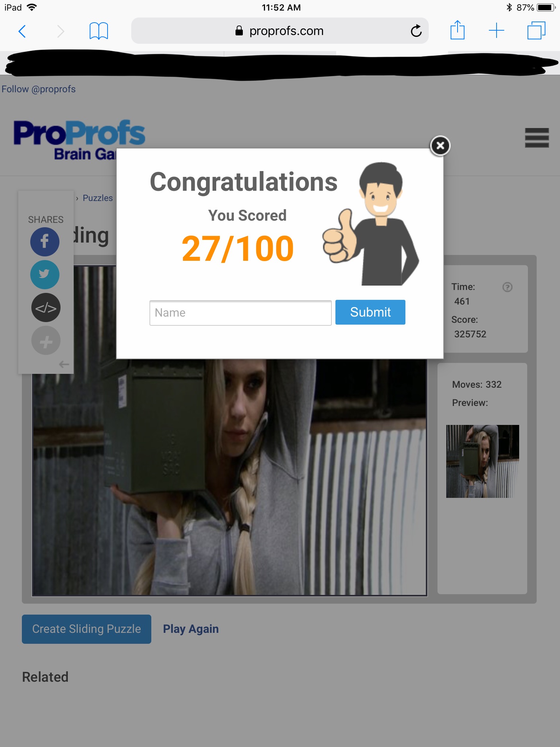The image size is (560, 747).
Task: Open the puzzle preview thumbnail
Action: point(482,461)
